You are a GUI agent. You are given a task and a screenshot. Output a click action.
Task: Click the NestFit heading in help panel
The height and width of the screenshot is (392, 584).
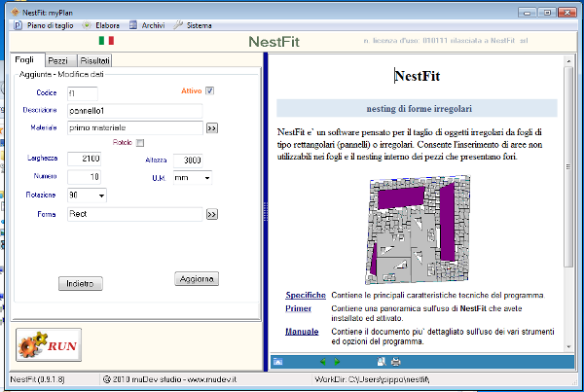(418, 76)
